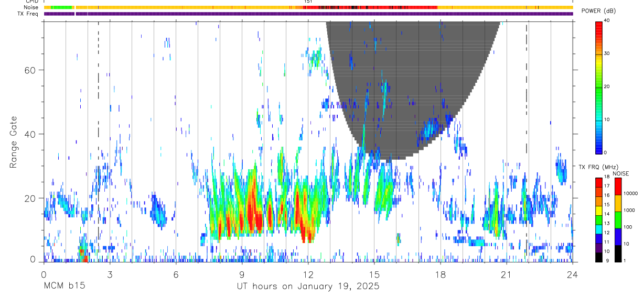Click the TX Freq row label at top
644x297 pixels.
coord(28,14)
